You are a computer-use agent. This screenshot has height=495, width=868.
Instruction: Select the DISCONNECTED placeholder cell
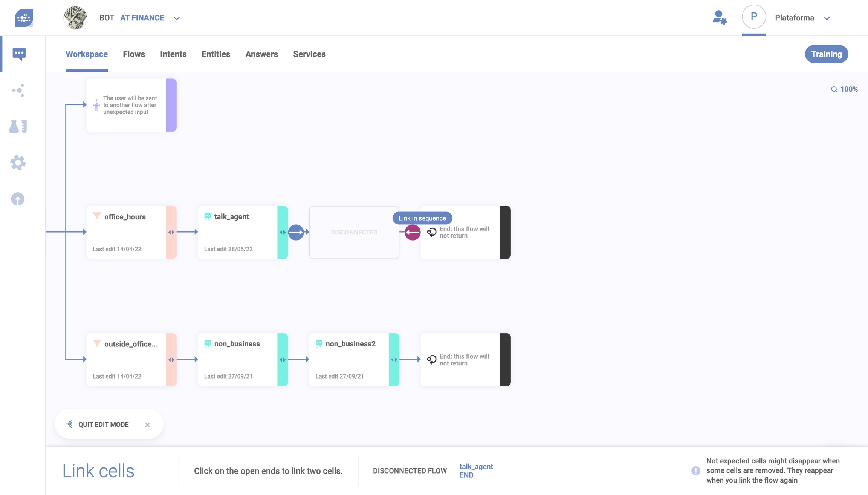tap(354, 232)
